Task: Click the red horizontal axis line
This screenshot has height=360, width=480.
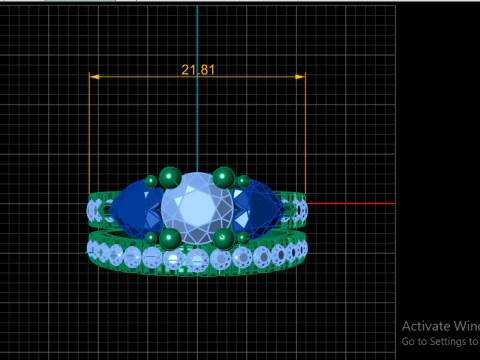Action: point(351,203)
